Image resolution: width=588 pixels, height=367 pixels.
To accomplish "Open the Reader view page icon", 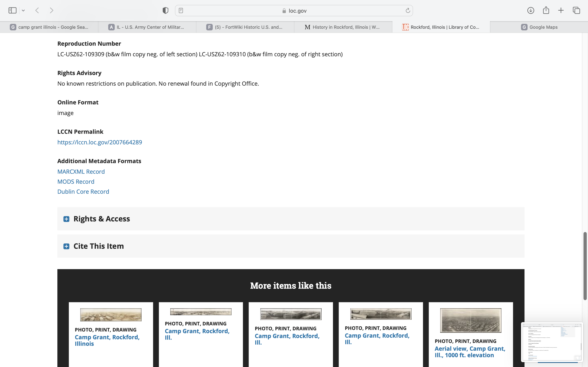I will (181, 10).
